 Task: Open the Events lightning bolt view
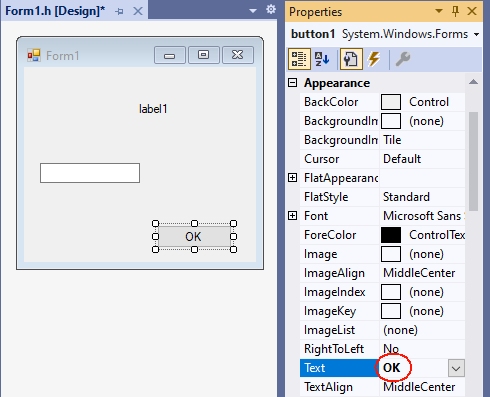[374, 59]
